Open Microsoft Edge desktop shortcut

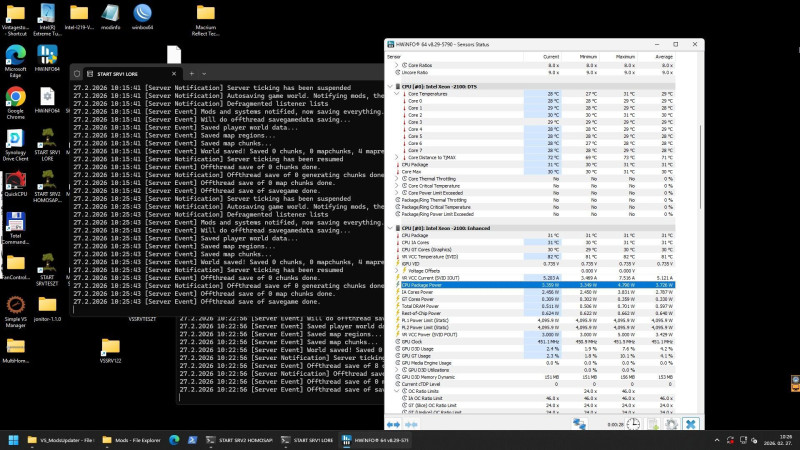(x=15, y=57)
